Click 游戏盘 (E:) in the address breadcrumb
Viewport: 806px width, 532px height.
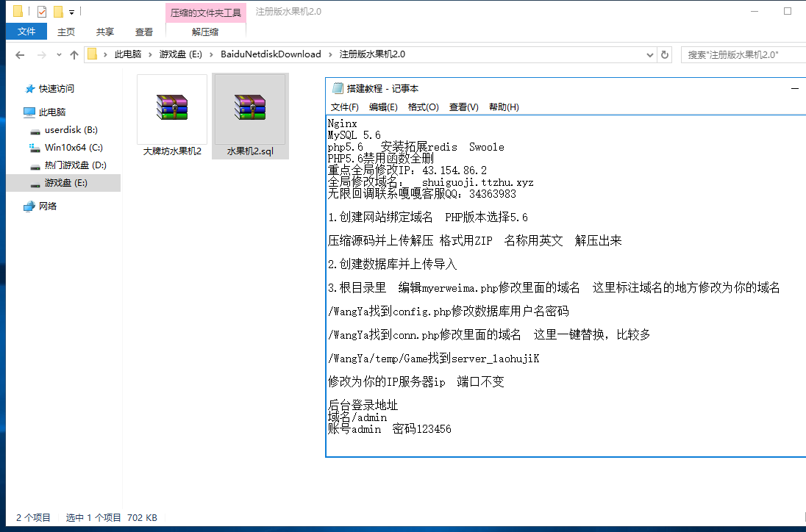click(x=181, y=54)
